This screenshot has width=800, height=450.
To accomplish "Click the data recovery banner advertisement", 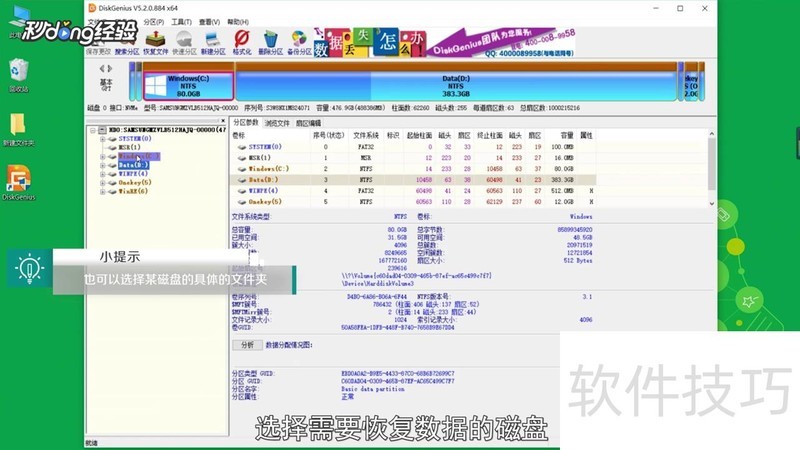I will coord(369,43).
